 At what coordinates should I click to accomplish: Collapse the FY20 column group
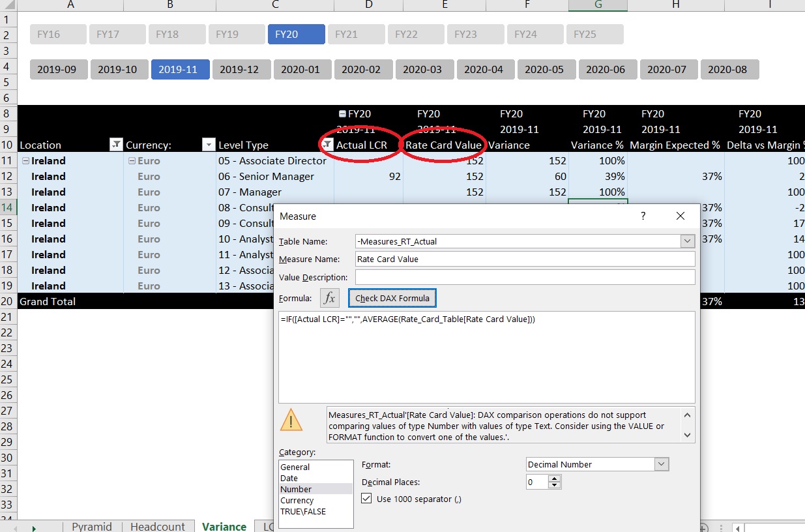pyautogui.click(x=343, y=113)
